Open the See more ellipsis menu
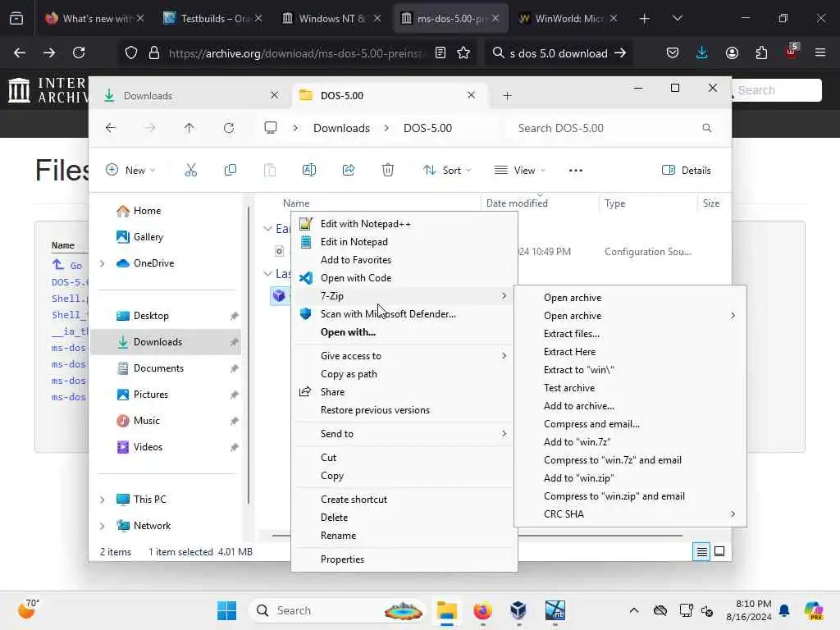 point(575,171)
